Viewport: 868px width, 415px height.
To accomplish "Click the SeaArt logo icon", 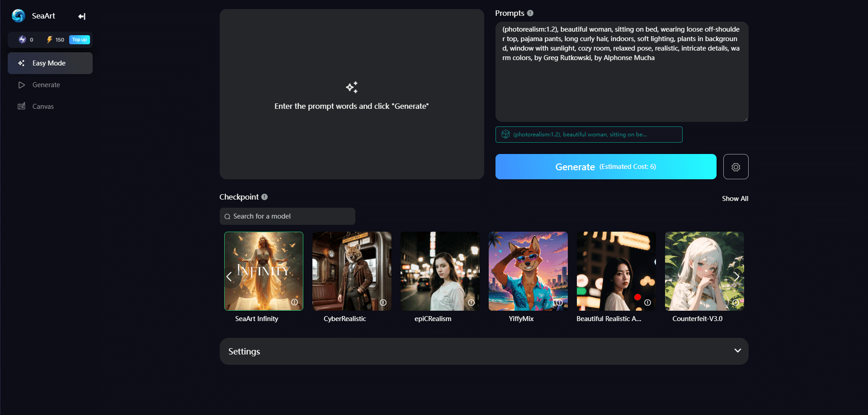I will (x=19, y=16).
